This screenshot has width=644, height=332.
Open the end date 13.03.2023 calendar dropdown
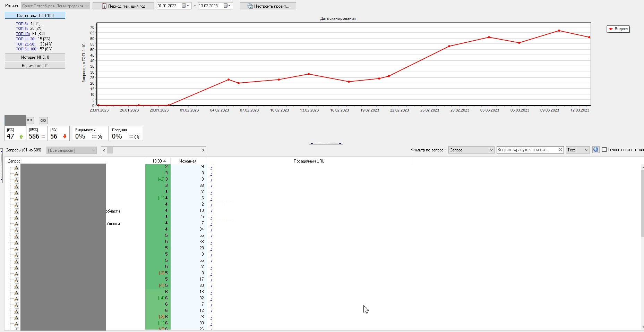pyautogui.click(x=227, y=6)
